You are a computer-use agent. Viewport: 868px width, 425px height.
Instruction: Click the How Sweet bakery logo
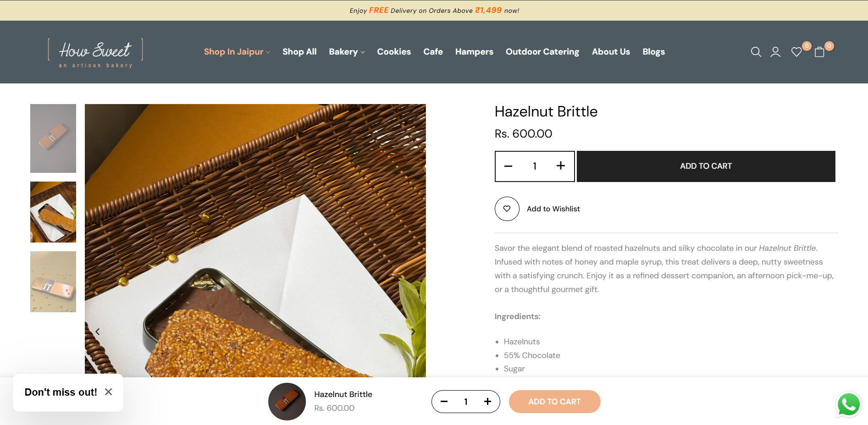coord(95,53)
